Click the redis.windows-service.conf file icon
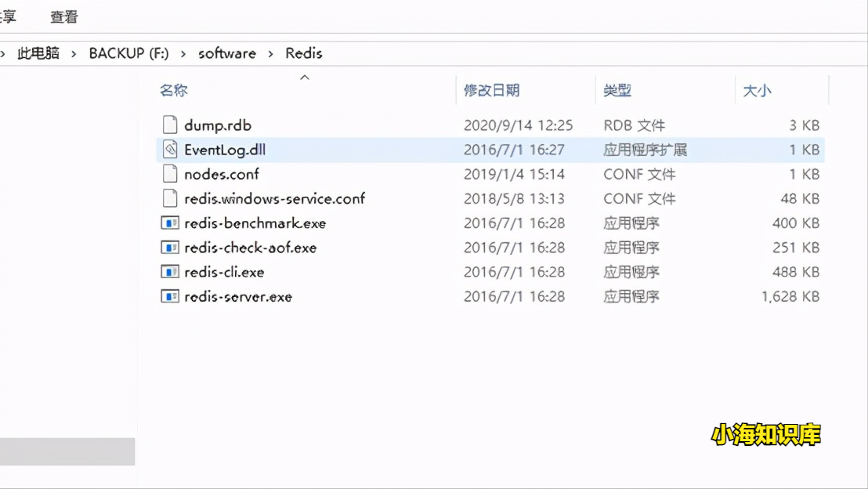The image size is (868, 489). [170, 198]
